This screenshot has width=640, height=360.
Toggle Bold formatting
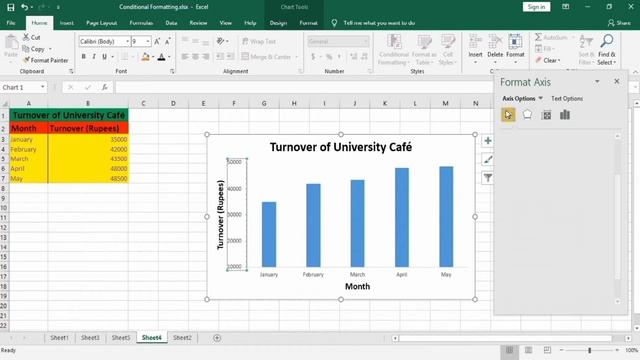tap(83, 57)
